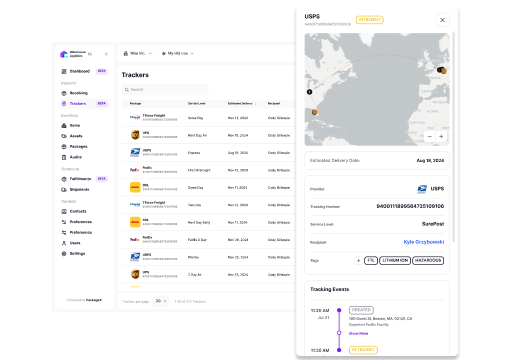
Task: Click the first purple timeline dot at 11:20 AM
Action: tap(339, 310)
